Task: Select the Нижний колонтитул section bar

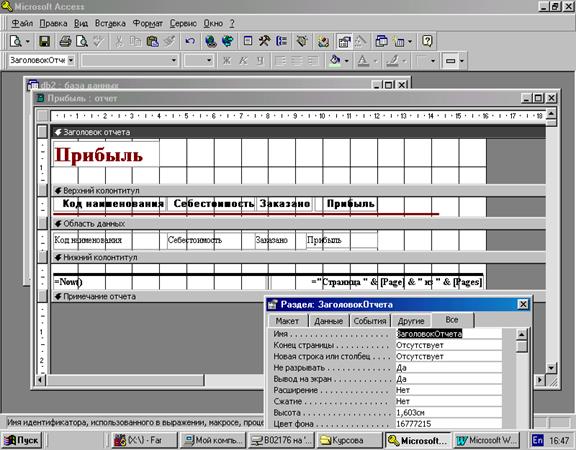Action: coord(298,258)
